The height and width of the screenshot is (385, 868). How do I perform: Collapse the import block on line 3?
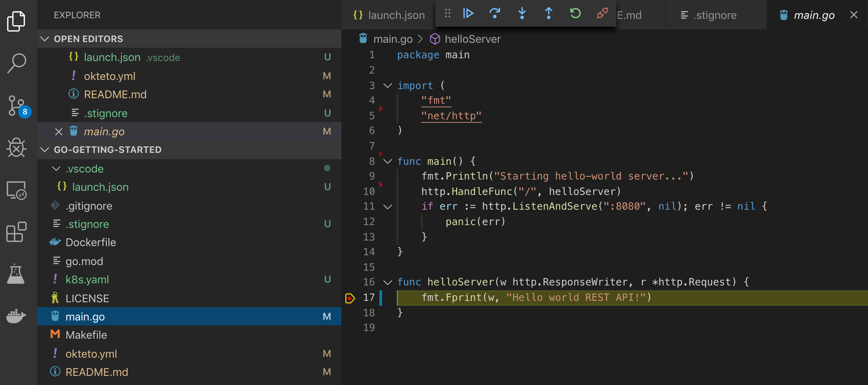[x=387, y=85]
